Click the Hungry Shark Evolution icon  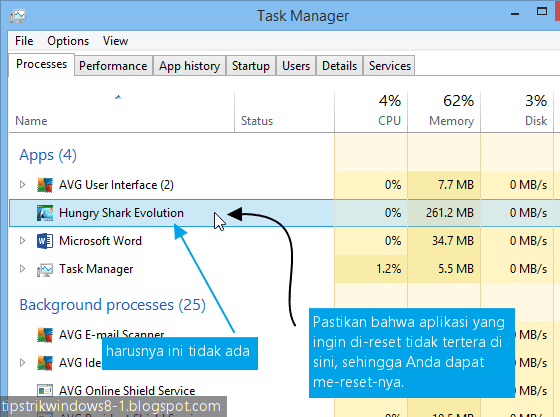45,213
